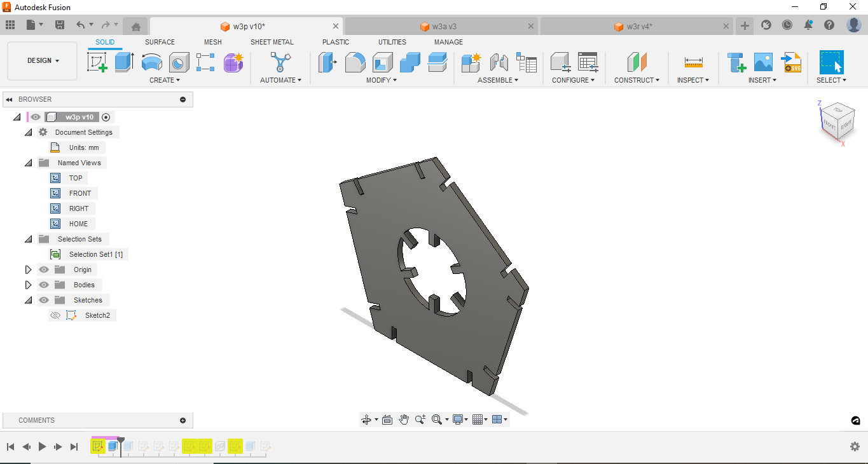The height and width of the screenshot is (464, 868).
Task: Open the DESIGN workspace dropdown
Action: (43, 61)
